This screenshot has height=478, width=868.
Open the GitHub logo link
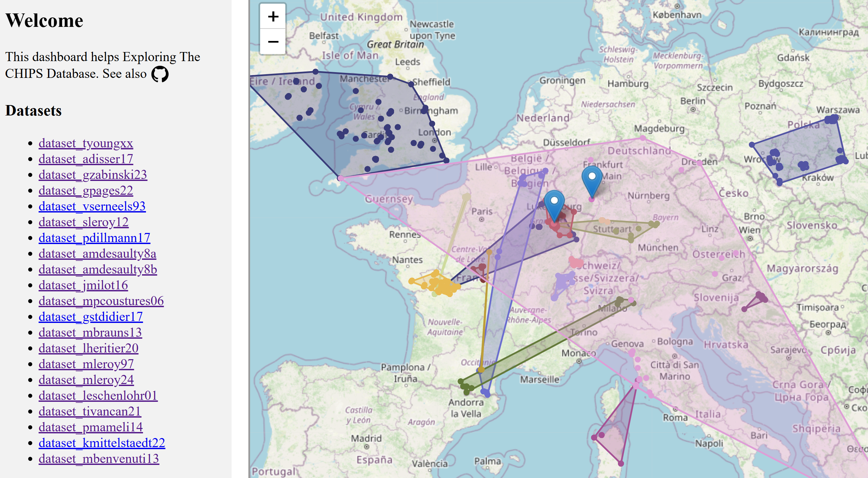point(160,74)
